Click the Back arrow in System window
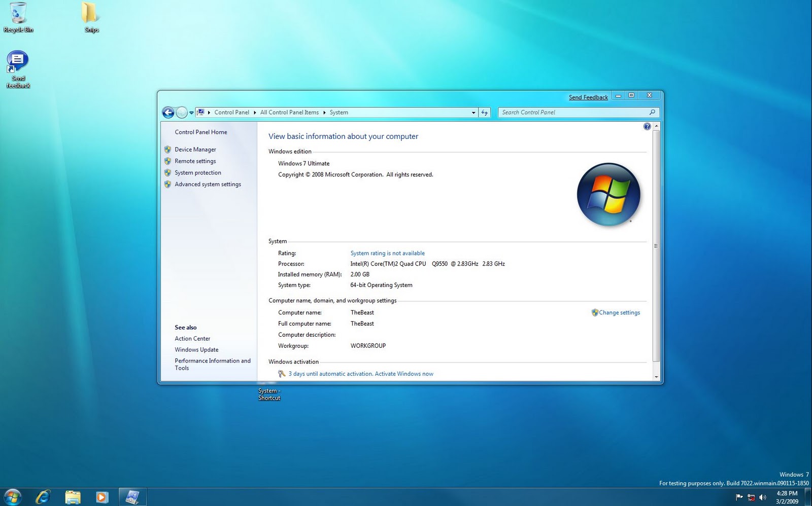 168,113
